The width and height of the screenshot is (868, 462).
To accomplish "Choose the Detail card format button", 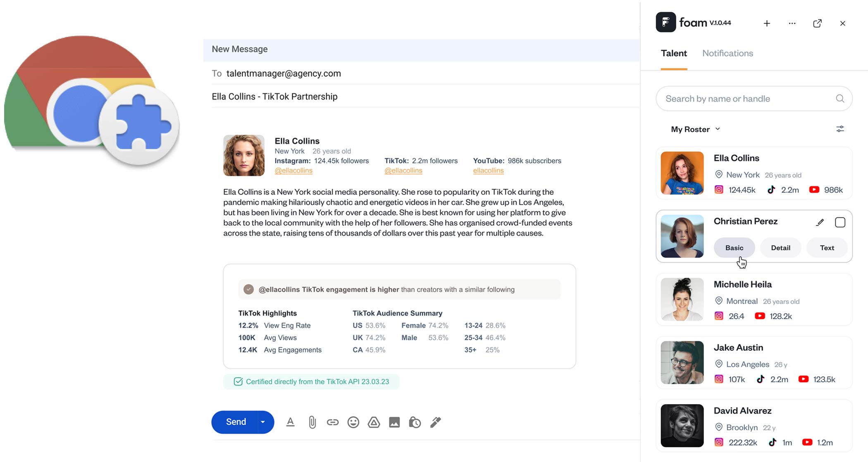I will coord(780,248).
